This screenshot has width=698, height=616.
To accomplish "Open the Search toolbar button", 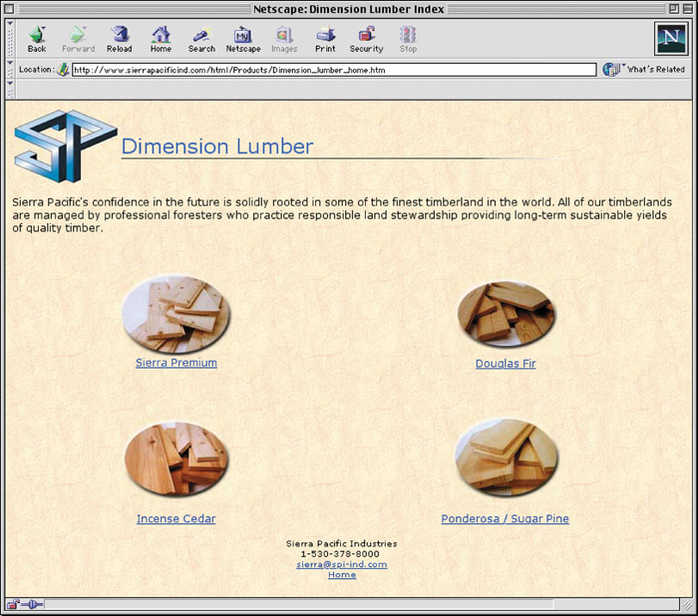I will [x=201, y=40].
